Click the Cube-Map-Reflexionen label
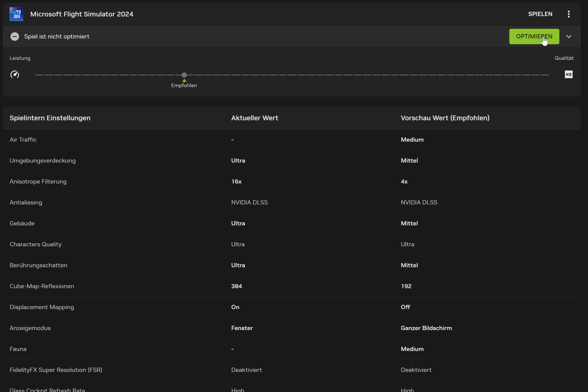The width and height of the screenshot is (588, 392). 42,286
